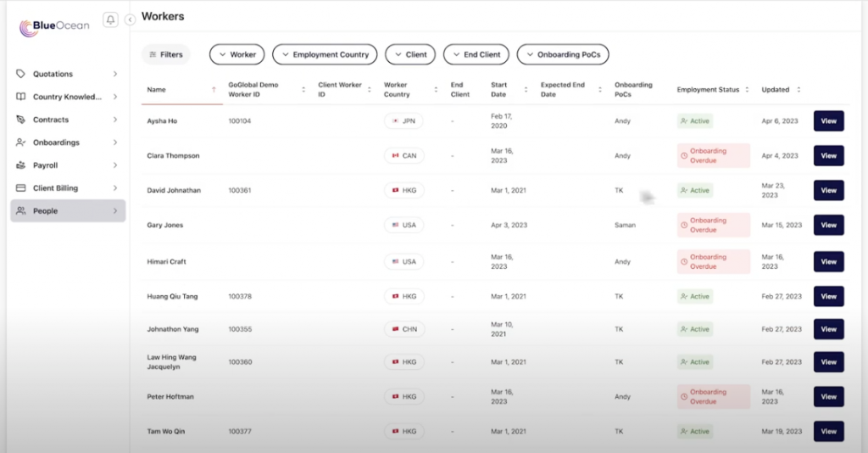
Task: View Aysha Ho's worker record
Action: click(828, 120)
